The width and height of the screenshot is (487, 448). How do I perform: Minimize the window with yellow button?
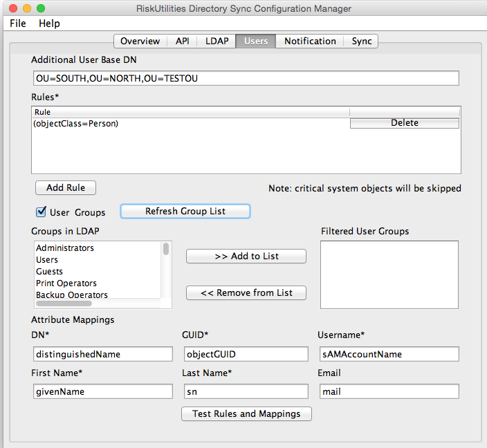[27, 8]
